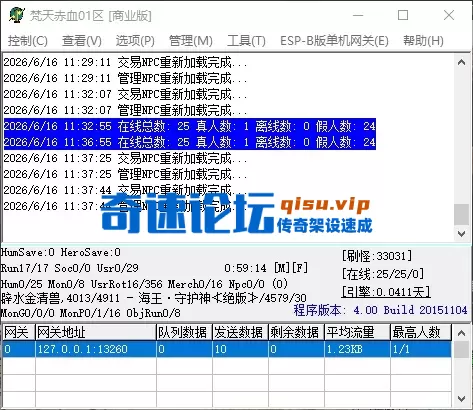Click log scrollbar down arrow
Viewport: 473px width, 410px height.
(461, 233)
